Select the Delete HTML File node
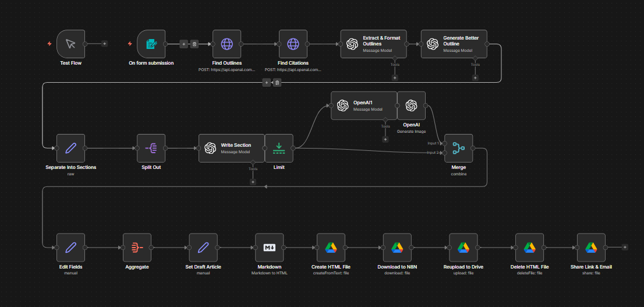 tap(529, 248)
